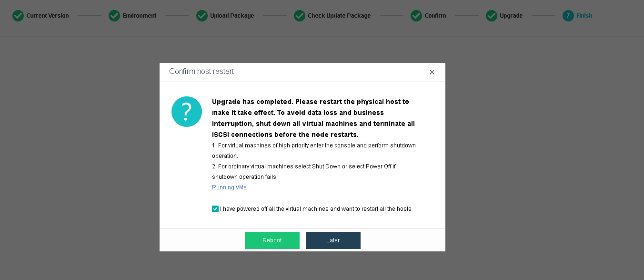The height and width of the screenshot is (280, 644).
Task: Switch to the Confirm step label
Action: 435,16
